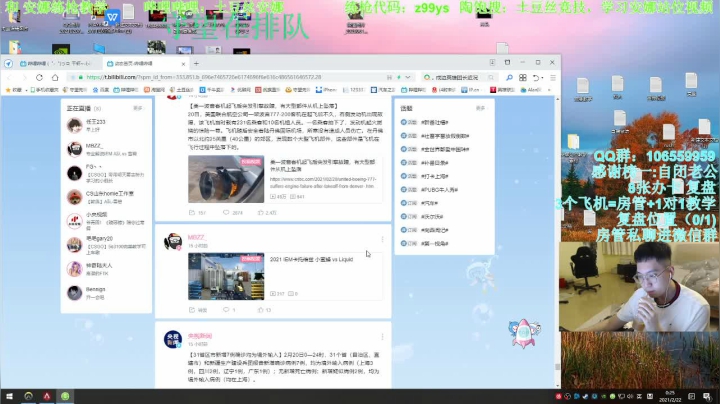The image size is (720, 404).
Task: Go back using browser back arrow
Action: pyautogui.click(x=9, y=77)
